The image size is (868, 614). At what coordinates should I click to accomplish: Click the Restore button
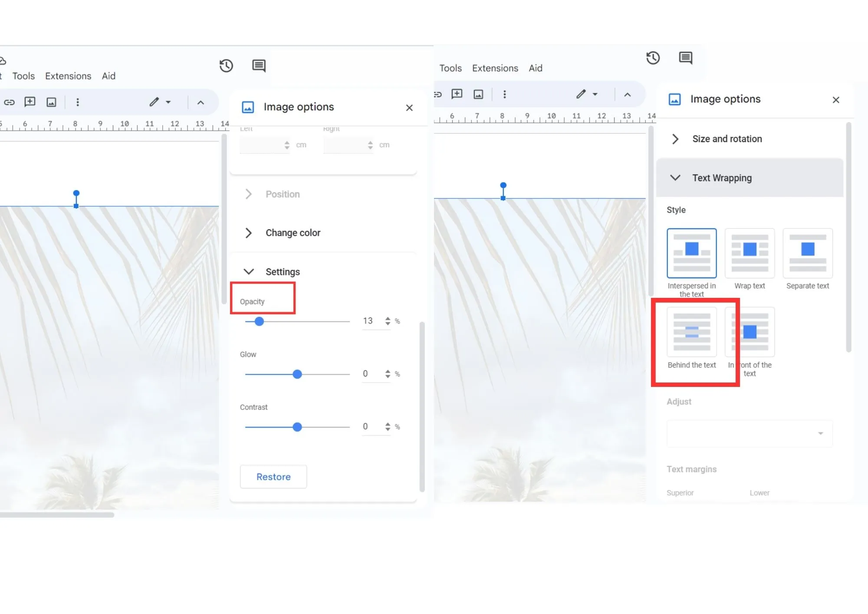[273, 476]
